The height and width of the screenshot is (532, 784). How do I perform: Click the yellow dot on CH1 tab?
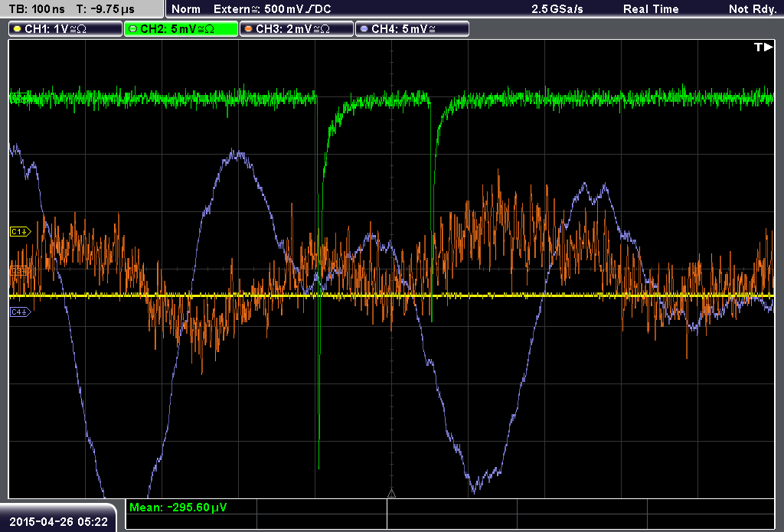(x=18, y=29)
